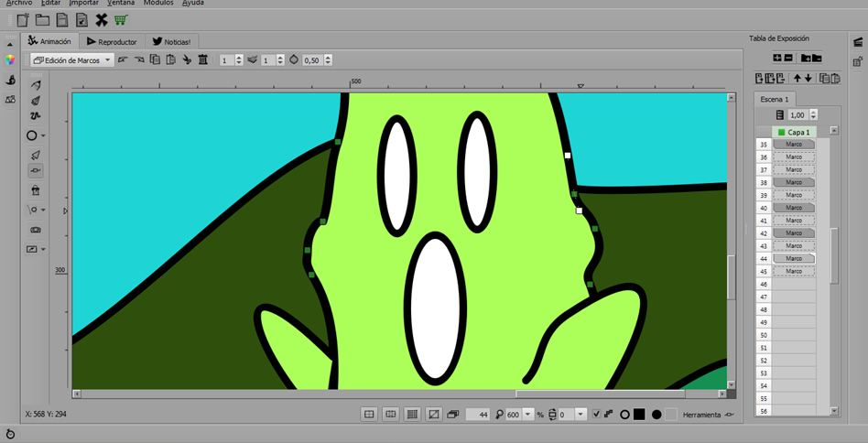
Task: Remove scene with folder-minus icon
Action: pos(817,58)
